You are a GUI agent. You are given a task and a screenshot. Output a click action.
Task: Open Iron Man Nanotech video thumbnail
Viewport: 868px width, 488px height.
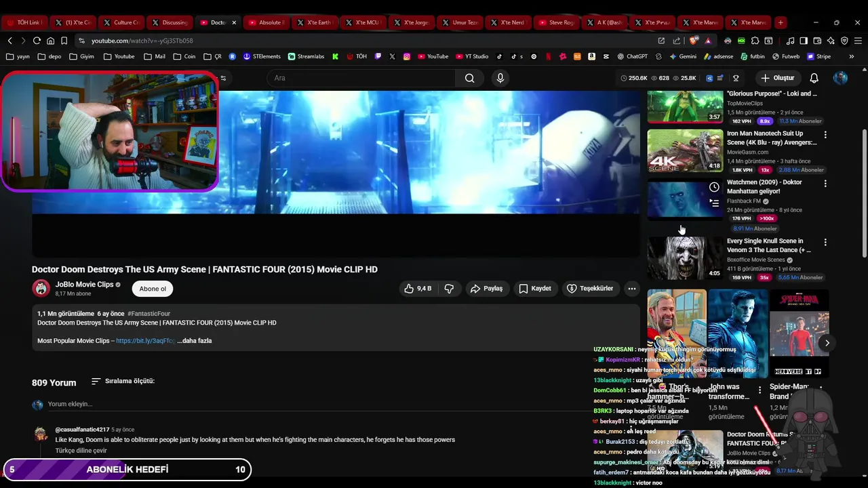(685, 150)
